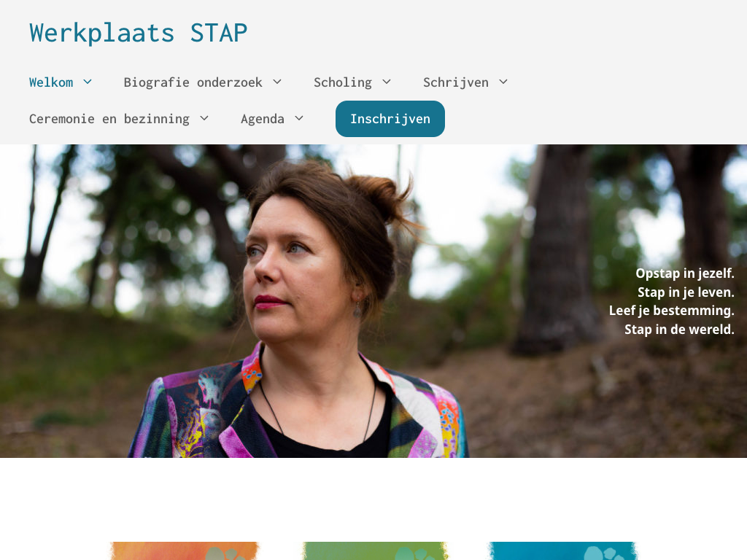Expand the Agenda dropdown chevron
Image resolution: width=747 pixels, height=560 pixels.
(x=299, y=118)
